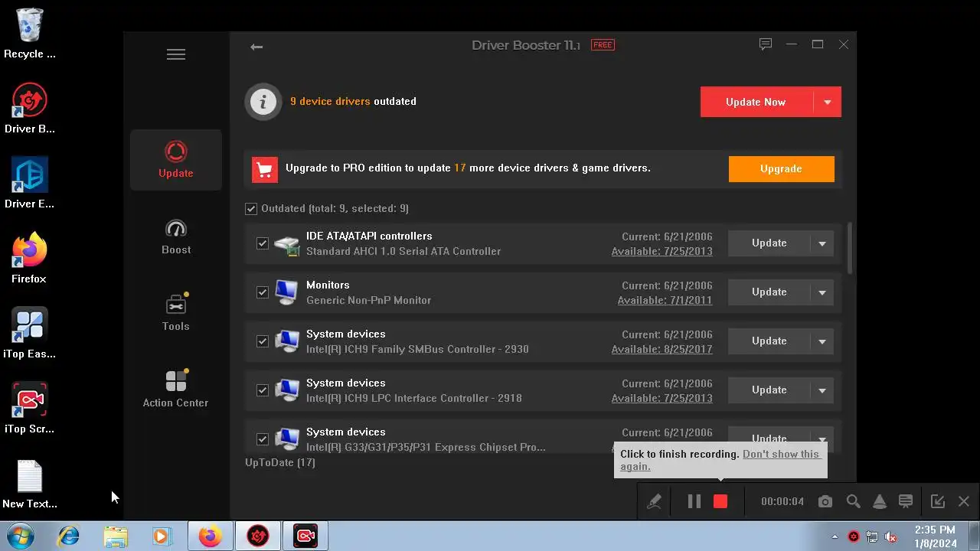Click the recorder minimize-to-corner arrow icon
The height and width of the screenshot is (551, 980).
pos(937,501)
